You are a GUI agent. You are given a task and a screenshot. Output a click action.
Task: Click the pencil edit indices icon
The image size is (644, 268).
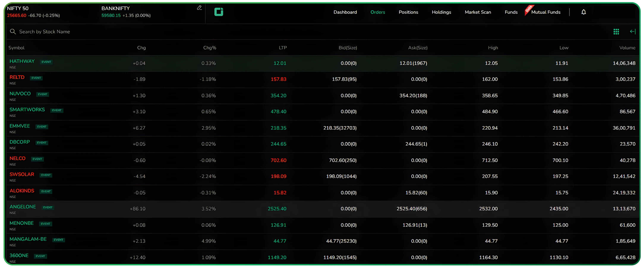[199, 8]
